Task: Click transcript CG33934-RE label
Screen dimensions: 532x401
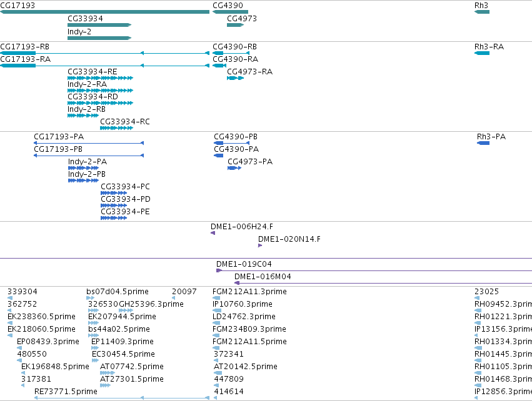Action: click(93, 72)
